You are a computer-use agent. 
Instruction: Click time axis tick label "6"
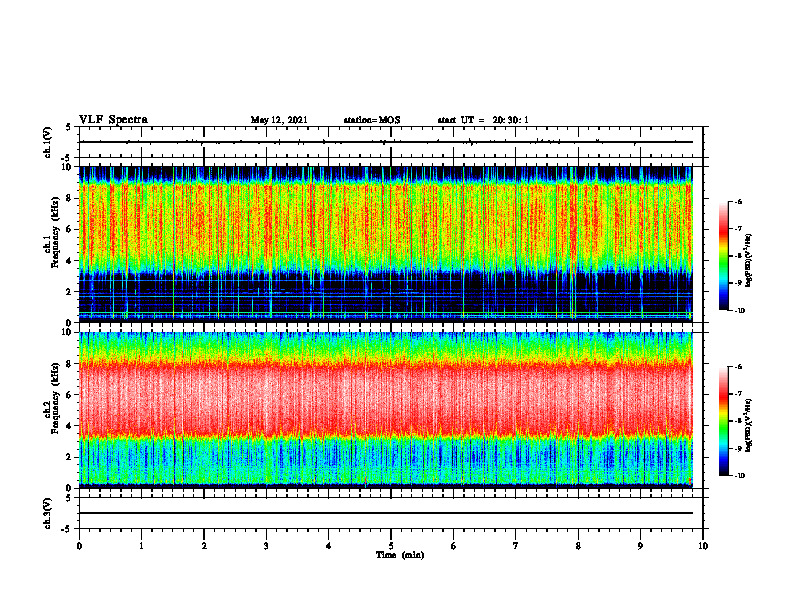tap(454, 546)
